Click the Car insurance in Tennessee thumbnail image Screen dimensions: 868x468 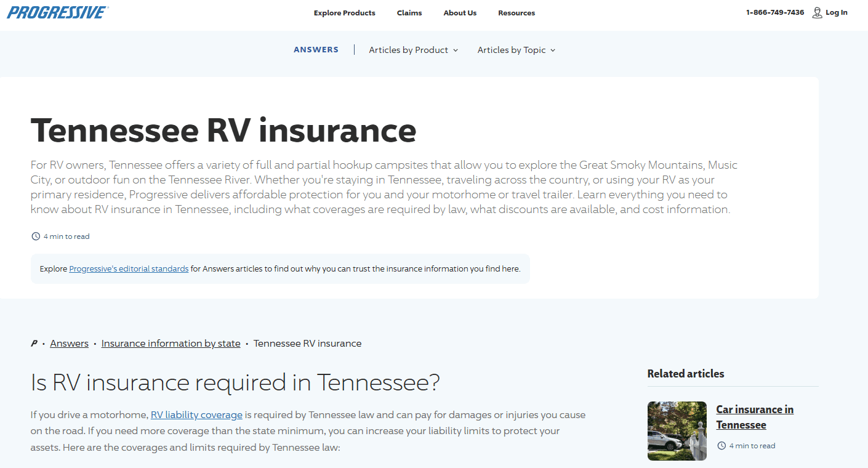click(x=677, y=431)
